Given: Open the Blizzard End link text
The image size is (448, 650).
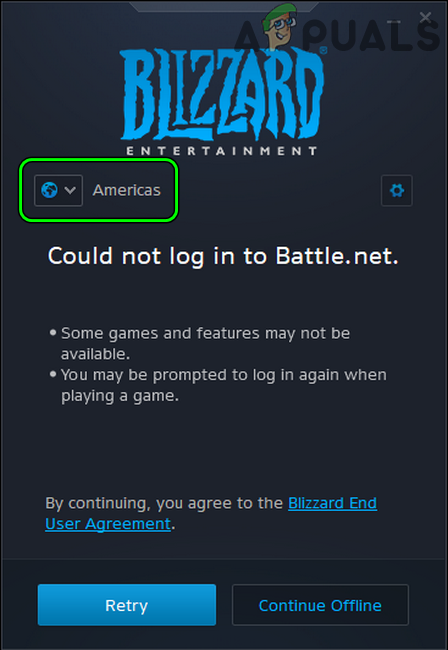Looking at the screenshot, I should pos(332,503).
